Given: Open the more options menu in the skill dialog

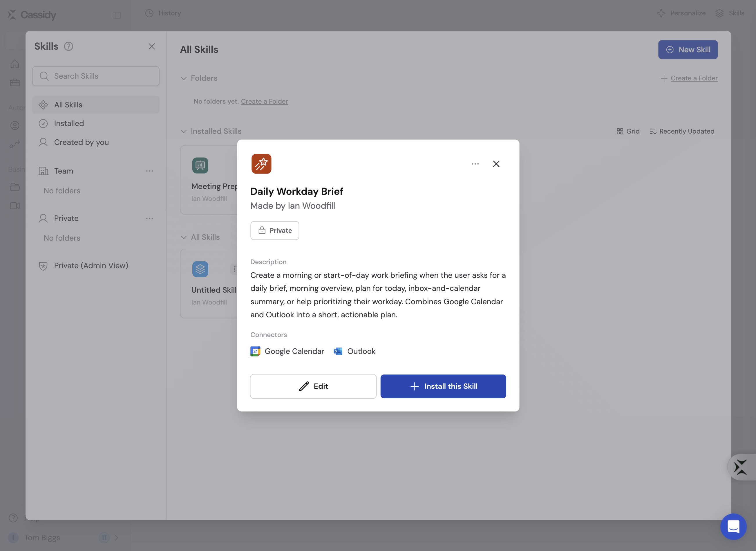Looking at the screenshot, I should click(x=475, y=164).
